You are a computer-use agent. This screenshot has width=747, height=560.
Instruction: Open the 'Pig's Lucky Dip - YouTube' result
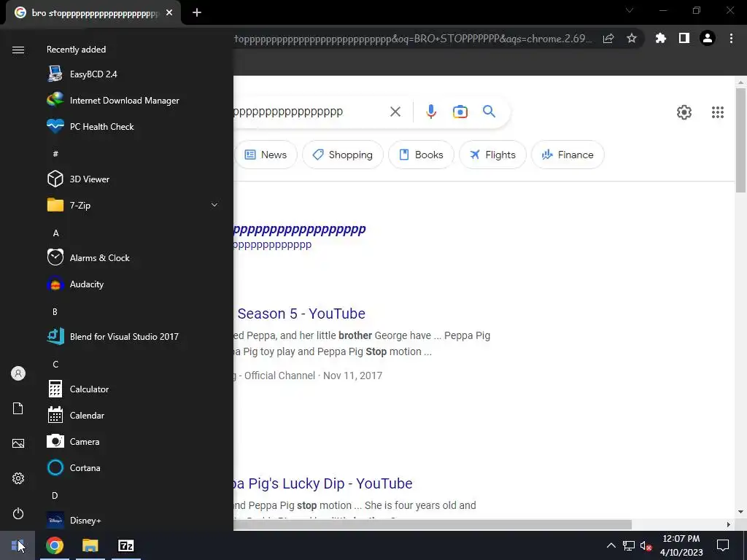[x=323, y=483]
